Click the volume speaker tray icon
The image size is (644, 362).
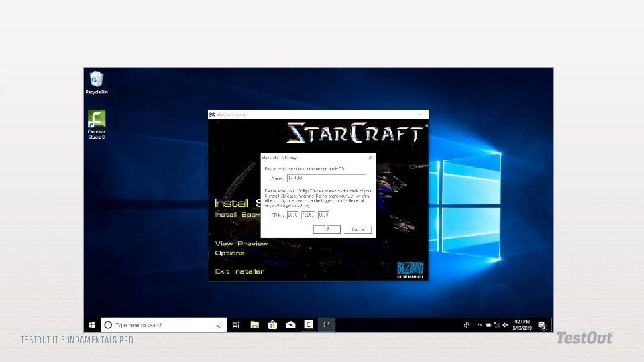tap(506, 325)
